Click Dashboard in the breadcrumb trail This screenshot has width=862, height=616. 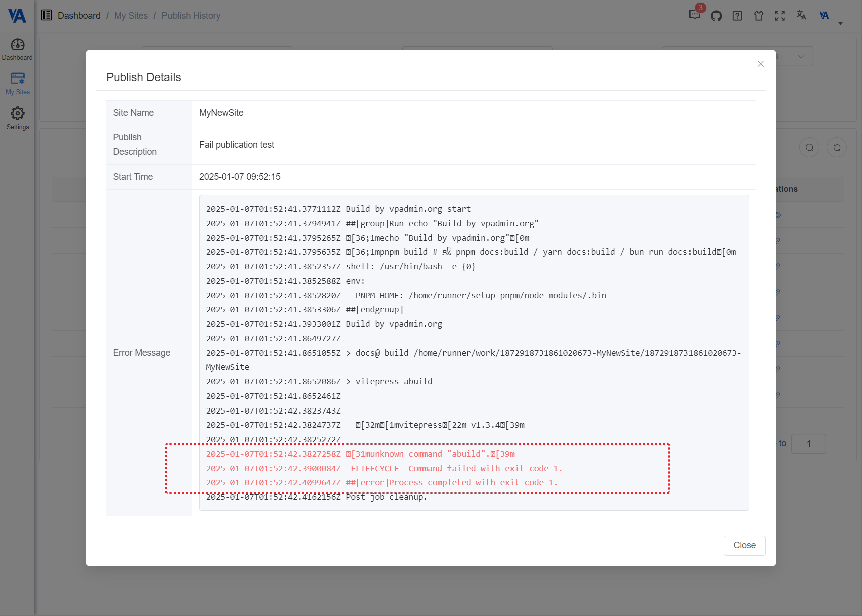click(x=79, y=15)
